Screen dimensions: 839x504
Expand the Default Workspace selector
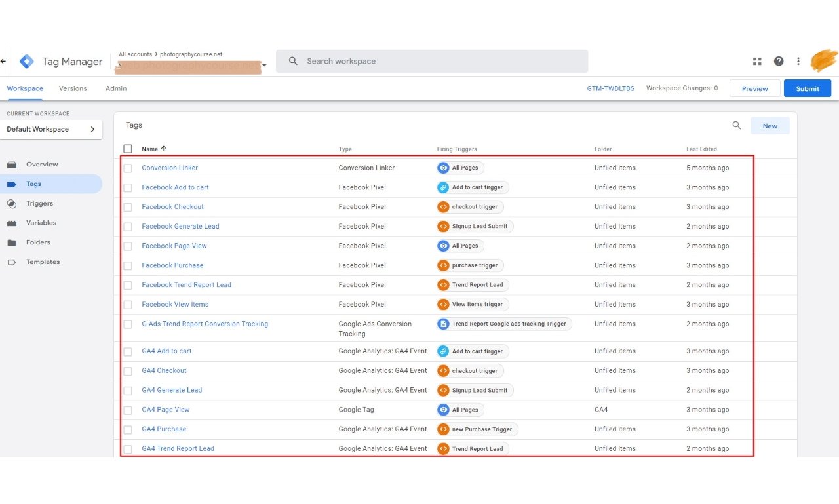click(51, 129)
